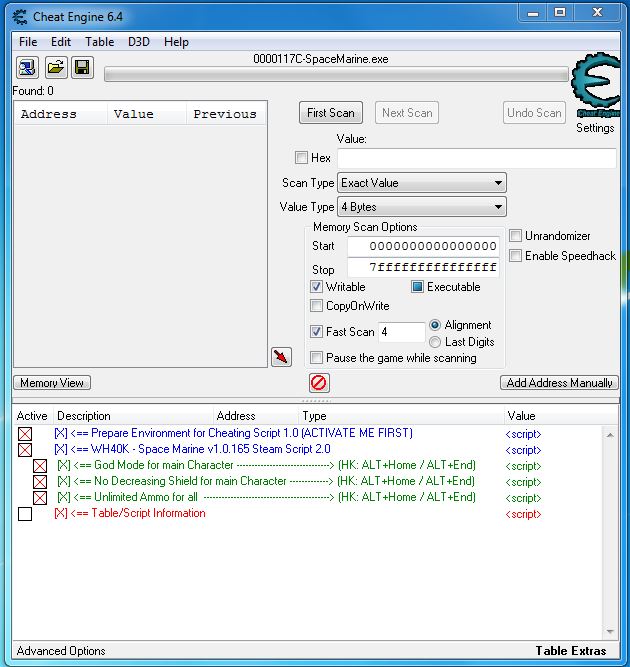Open the Value Type dropdown
630x667 pixels.
(422, 207)
